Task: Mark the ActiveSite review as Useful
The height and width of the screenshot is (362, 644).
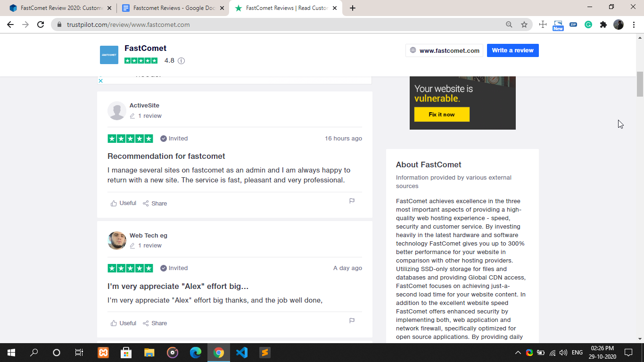Action: 124,203
